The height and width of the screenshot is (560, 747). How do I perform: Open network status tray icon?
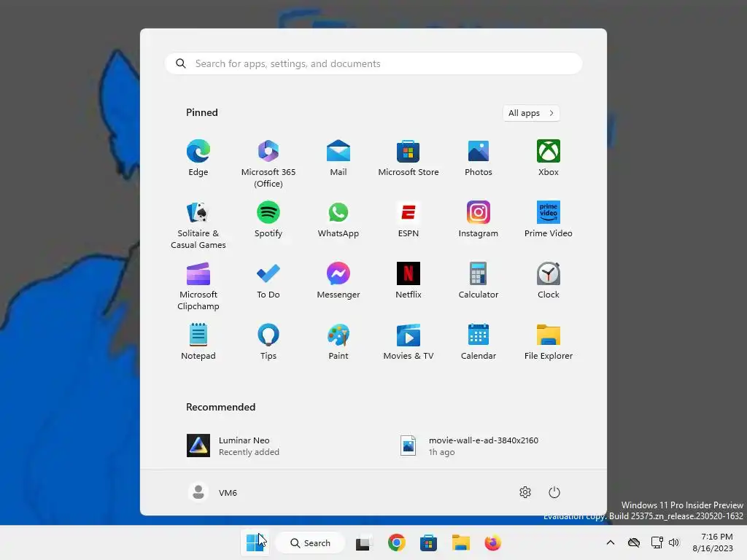657,542
